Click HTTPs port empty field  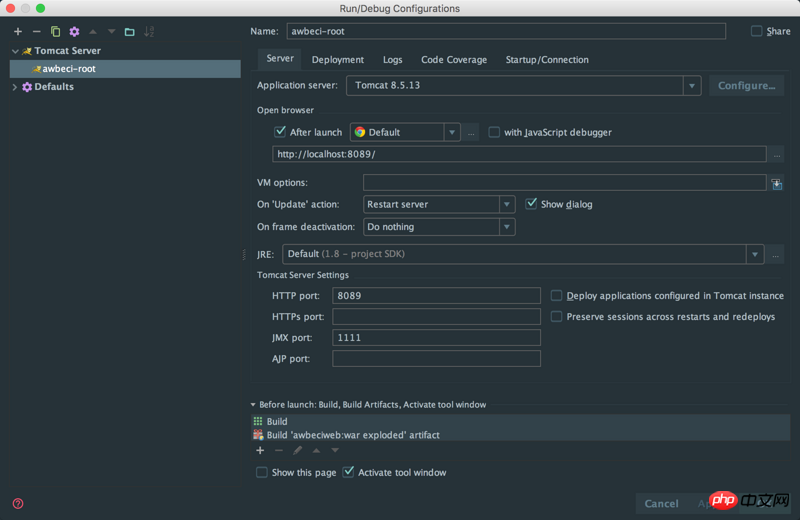point(436,316)
